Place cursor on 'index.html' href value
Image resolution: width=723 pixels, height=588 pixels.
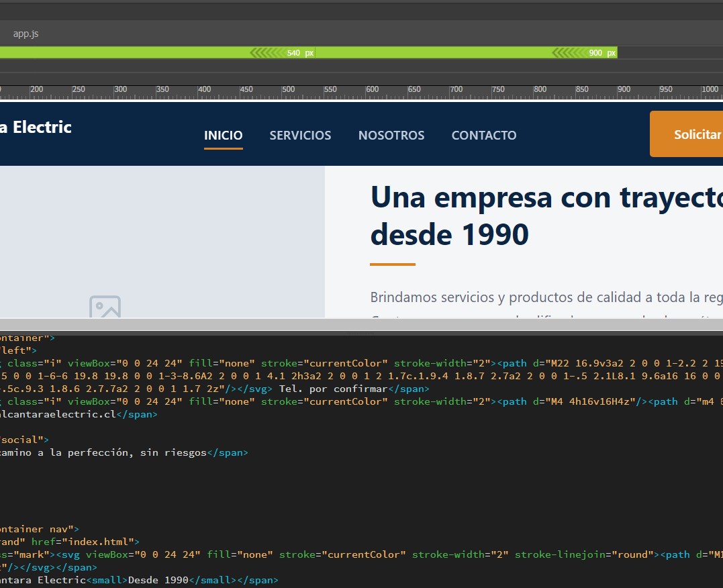pyautogui.click(x=101, y=542)
